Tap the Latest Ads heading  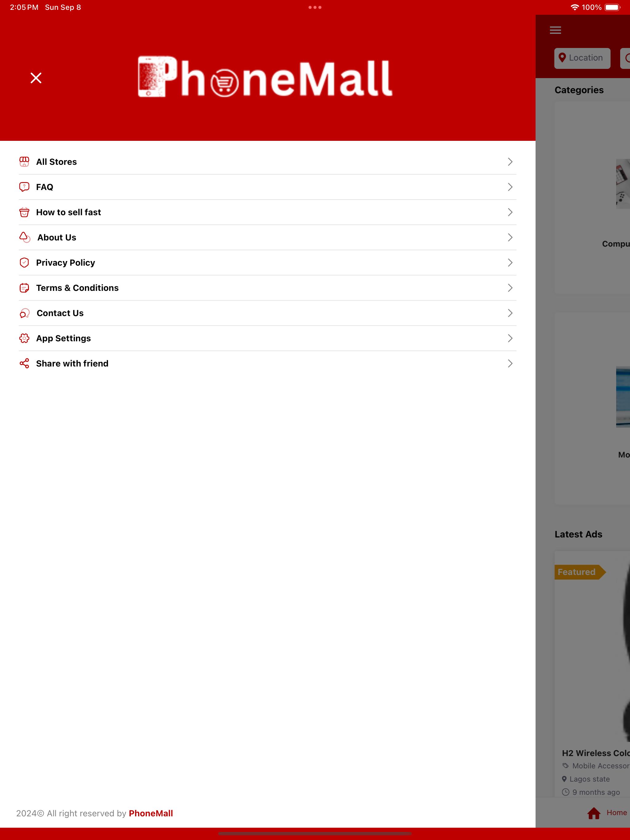point(578,534)
